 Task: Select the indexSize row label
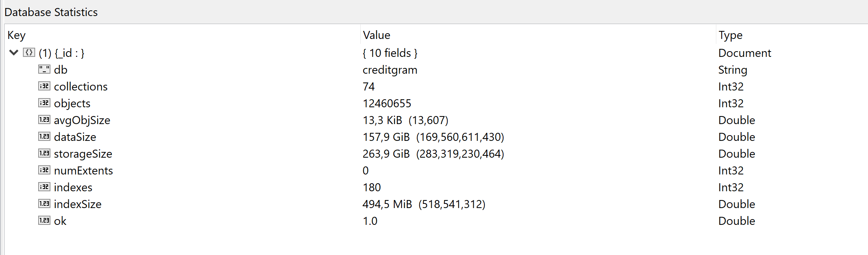point(78,204)
